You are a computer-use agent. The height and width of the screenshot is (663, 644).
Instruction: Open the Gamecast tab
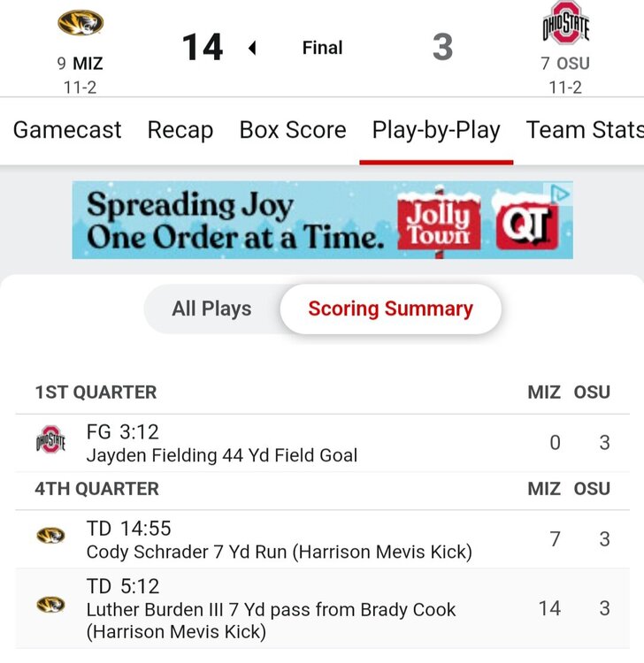[67, 130]
